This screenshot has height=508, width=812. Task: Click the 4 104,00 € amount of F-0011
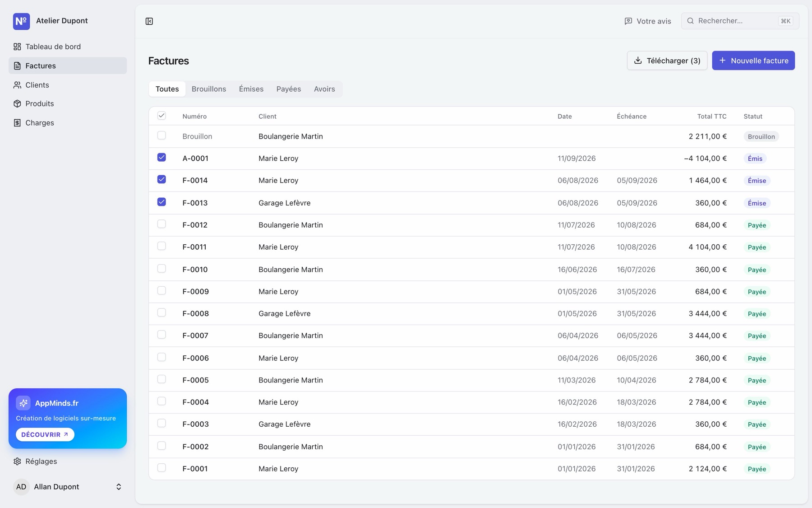pos(708,247)
